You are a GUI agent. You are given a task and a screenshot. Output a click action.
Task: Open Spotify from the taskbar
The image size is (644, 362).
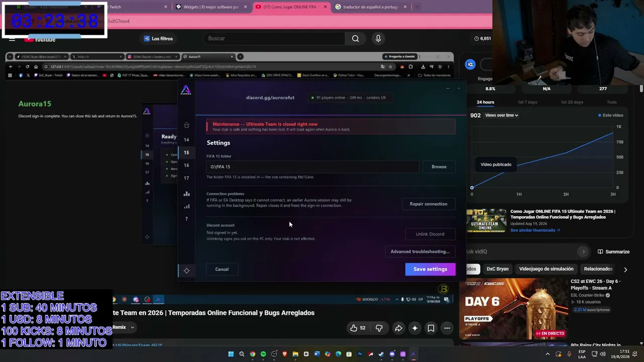tap(263, 354)
